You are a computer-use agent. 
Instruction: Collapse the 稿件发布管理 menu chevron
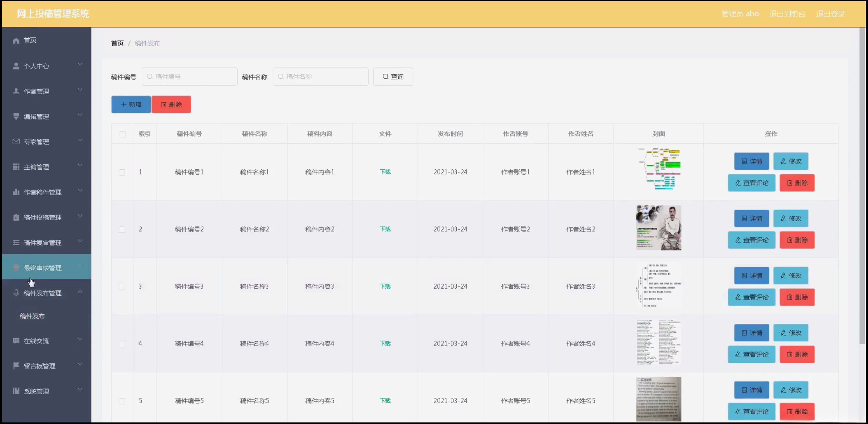pyautogui.click(x=80, y=292)
